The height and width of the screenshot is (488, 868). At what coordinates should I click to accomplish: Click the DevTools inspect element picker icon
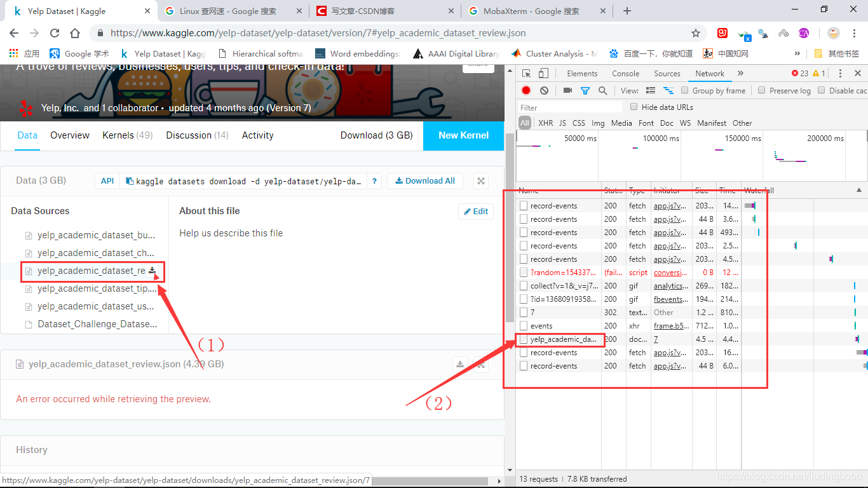click(x=527, y=74)
